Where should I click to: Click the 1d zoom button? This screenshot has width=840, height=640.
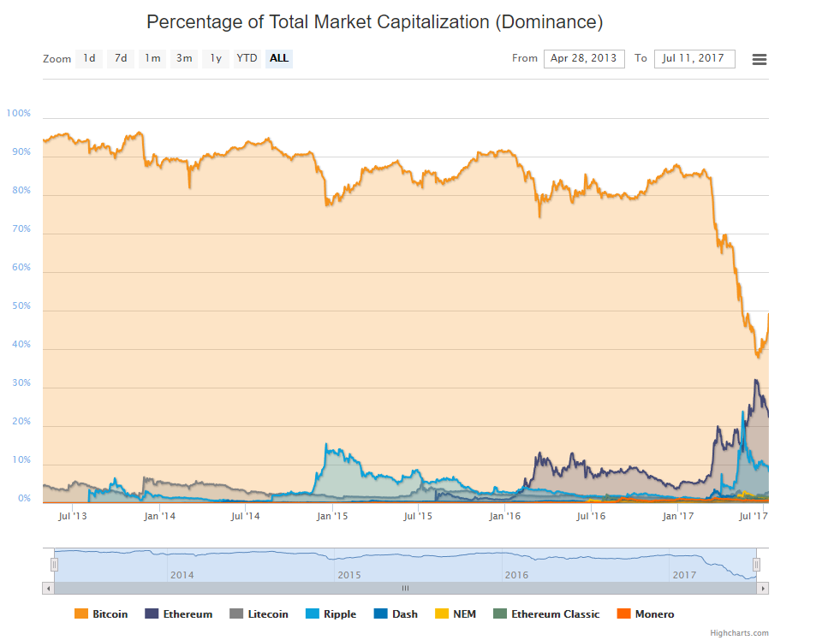tap(89, 58)
